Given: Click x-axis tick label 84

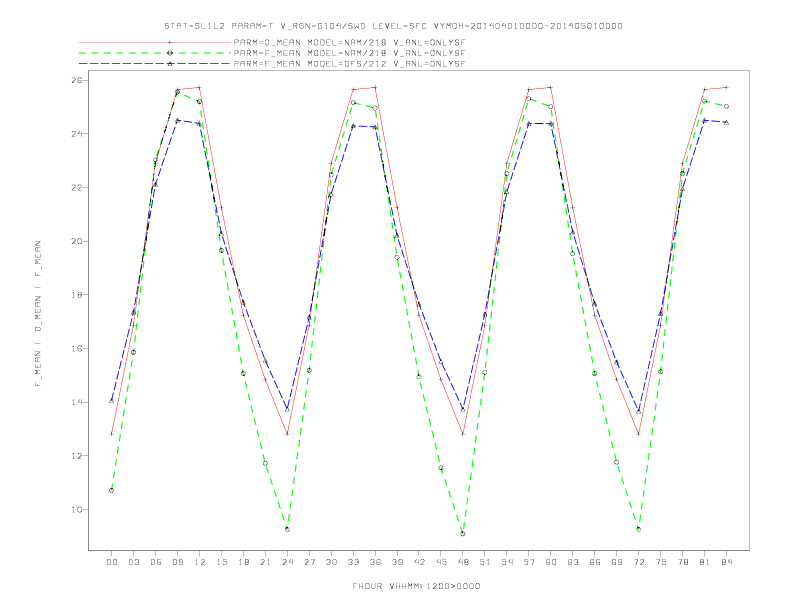Looking at the screenshot, I should [726, 562].
